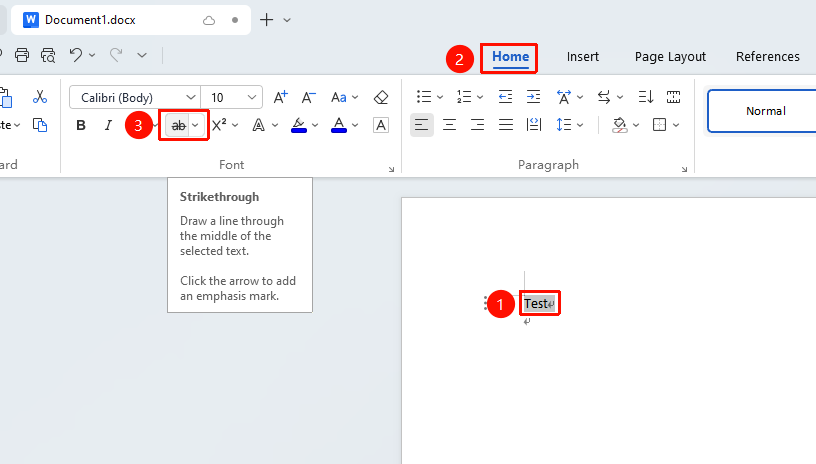Image resolution: width=816 pixels, height=464 pixels.
Task: Set Justify paragraph alignment
Action: [x=506, y=125]
